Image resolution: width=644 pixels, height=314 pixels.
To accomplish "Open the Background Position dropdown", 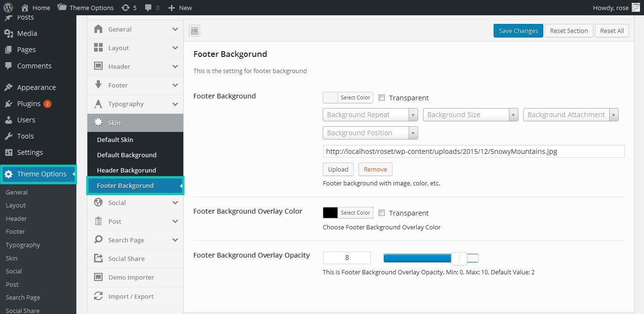I will tap(370, 133).
